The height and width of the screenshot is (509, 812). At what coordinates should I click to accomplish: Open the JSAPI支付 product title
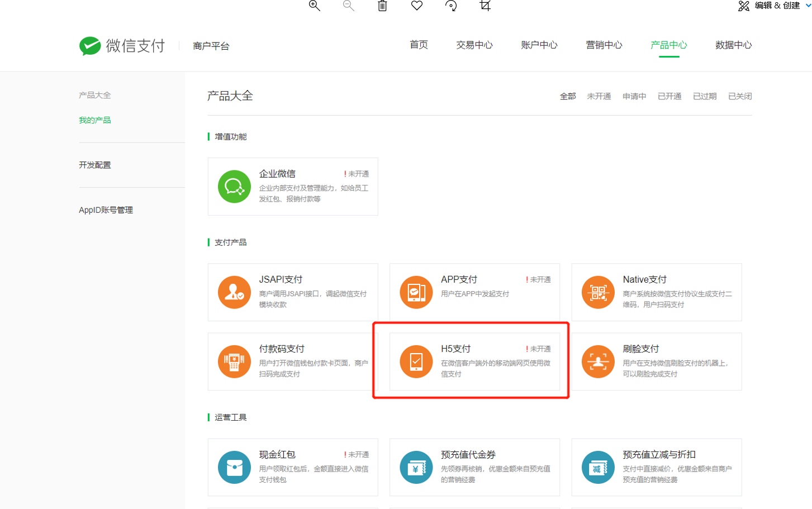281,279
